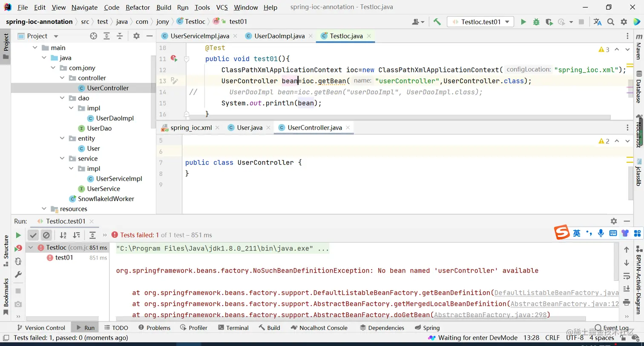Expand all nodes in the test results tree
Image resolution: width=644 pixels, height=346 pixels.
pyautogui.click(x=92, y=235)
